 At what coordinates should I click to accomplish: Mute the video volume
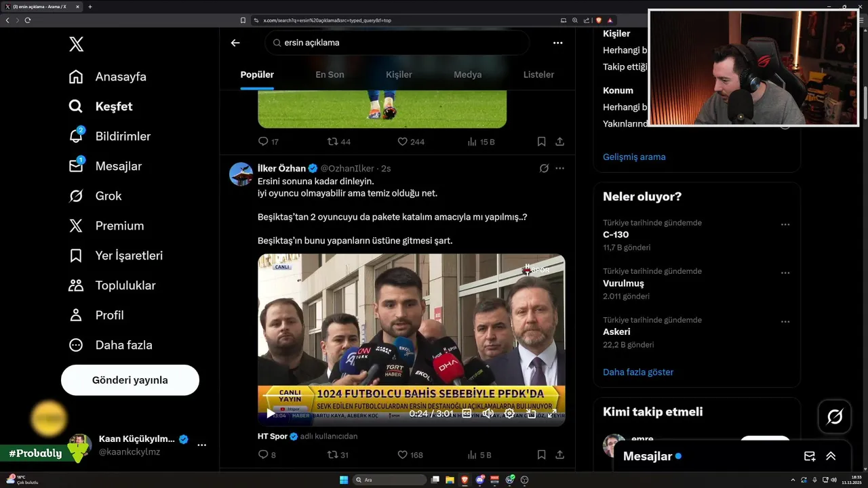click(x=488, y=413)
